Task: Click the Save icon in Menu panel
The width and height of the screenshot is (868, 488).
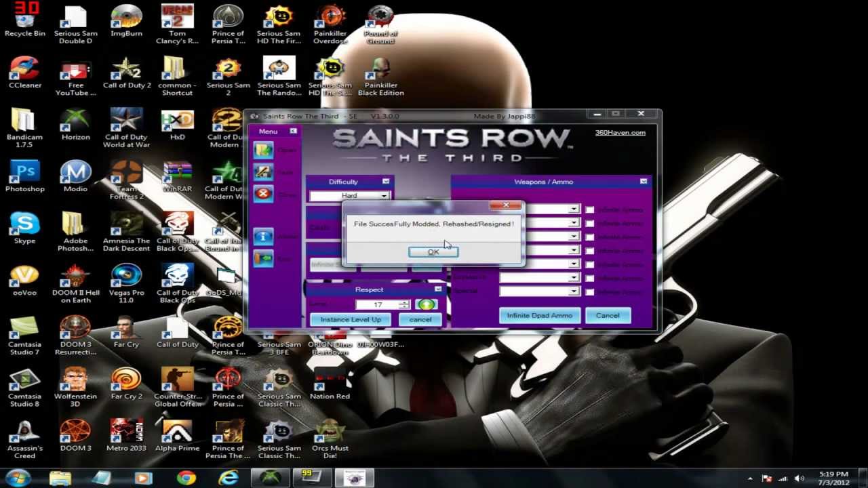Action: [264, 172]
